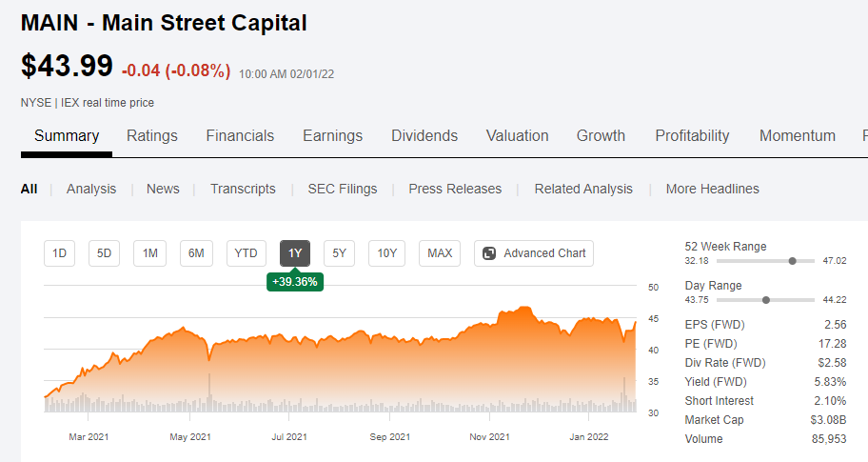Click the Jul 2021 chart axis label
Image resolution: width=868 pixels, height=462 pixels.
point(289,437)
